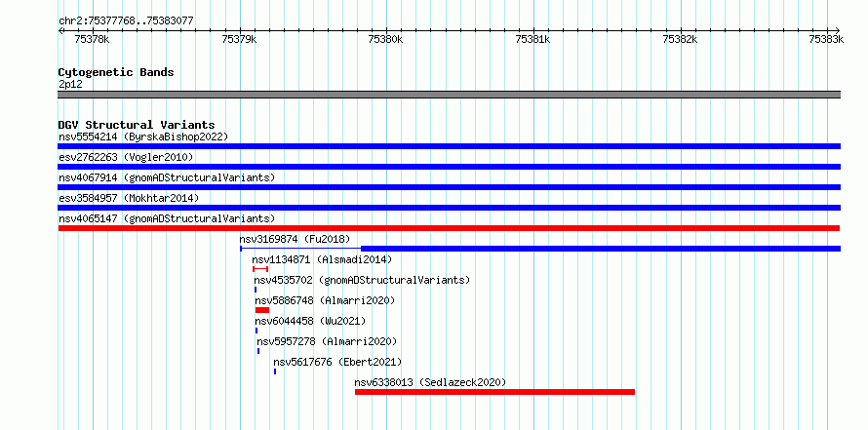Open nsv4065147 (gnomADStructuralVariants) label

tap(167, 218)
